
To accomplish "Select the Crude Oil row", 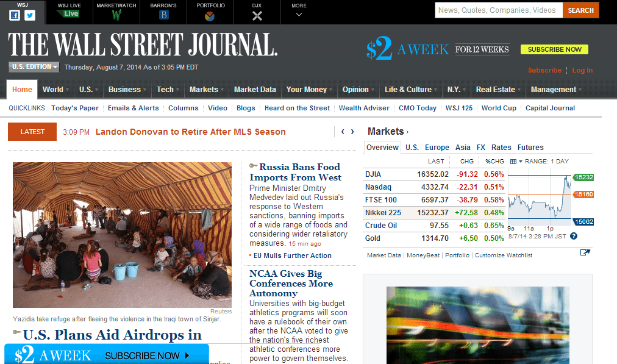I will click(435, 226).
